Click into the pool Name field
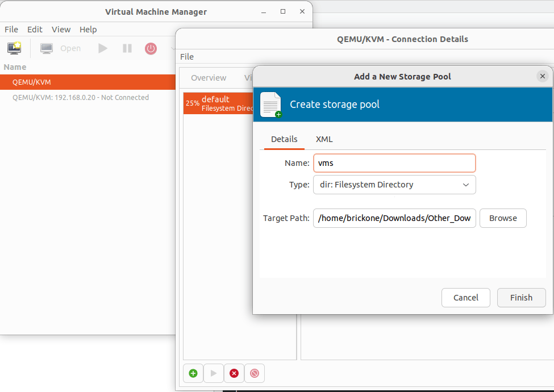 [394, 163]
